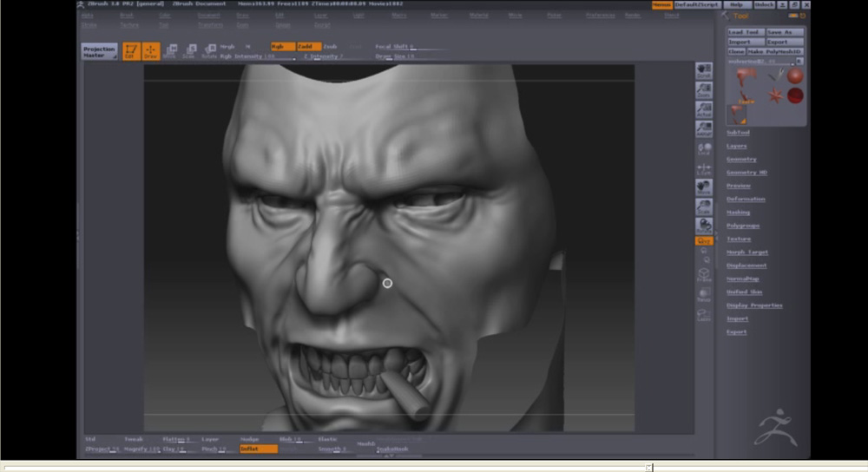Open the Document menu
Viewport: 868px width, 472px height.
coord(208,15)
